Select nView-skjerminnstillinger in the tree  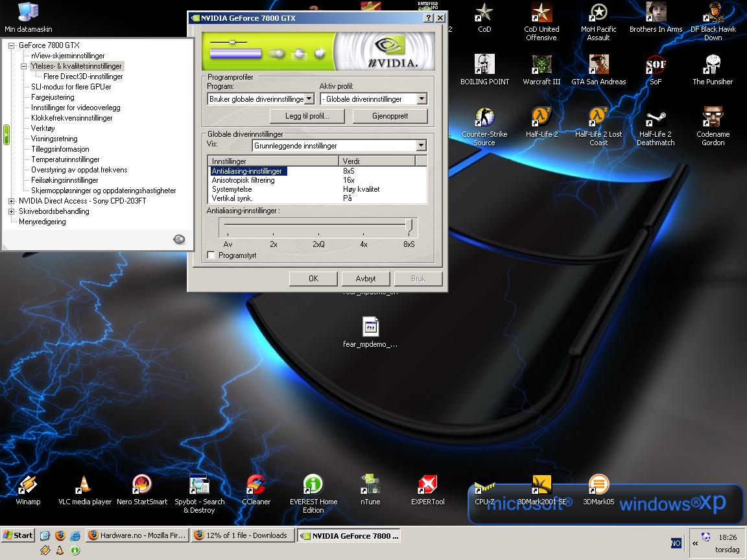click(x=67, y=56)
